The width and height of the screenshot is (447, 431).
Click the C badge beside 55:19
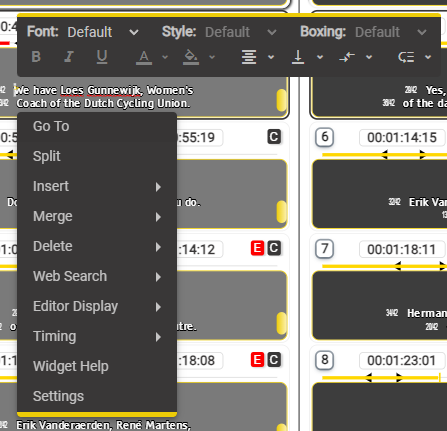[x=274, y=137]
